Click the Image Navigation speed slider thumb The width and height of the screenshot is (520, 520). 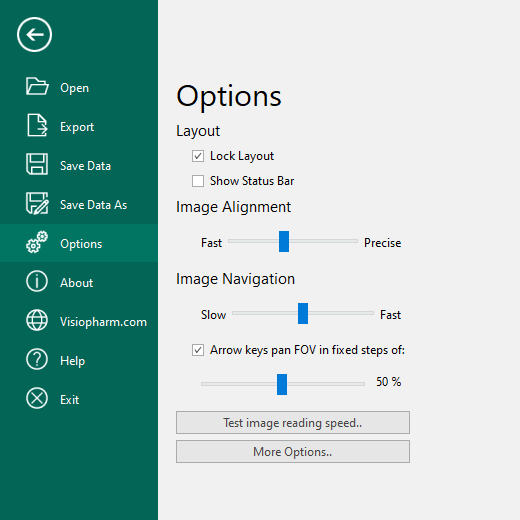coord(303,313)
